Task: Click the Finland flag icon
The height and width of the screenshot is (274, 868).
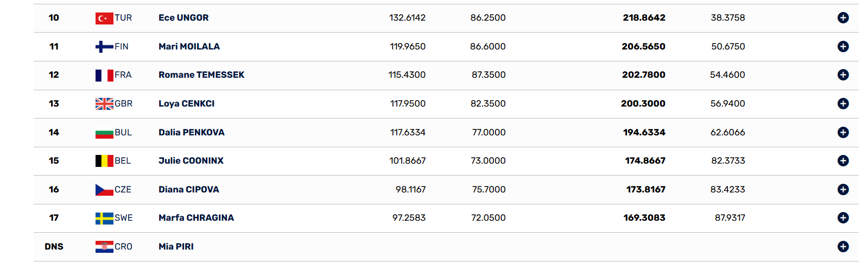Action: (x=104, y=47)
